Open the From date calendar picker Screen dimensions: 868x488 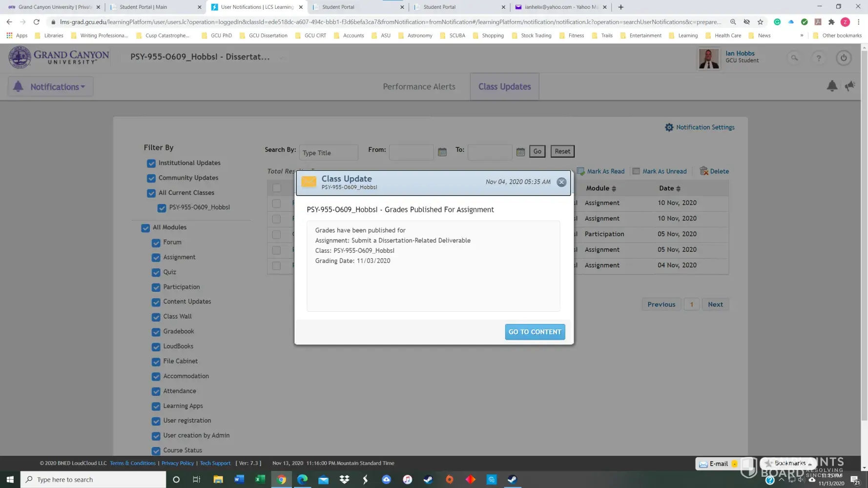pos(442,152)
